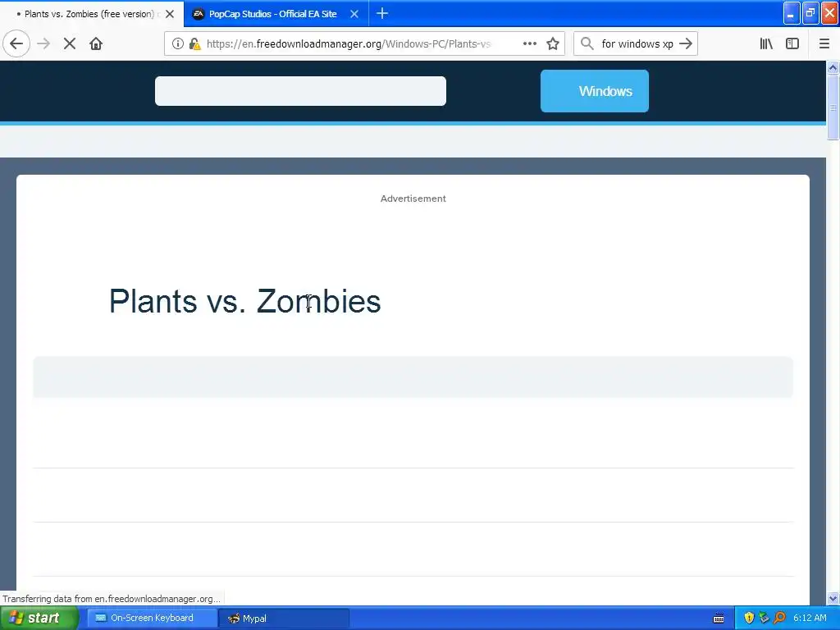Open the Library bookmarks icon
This screenshot has width=840, height=630.
[x=766, y=43]
